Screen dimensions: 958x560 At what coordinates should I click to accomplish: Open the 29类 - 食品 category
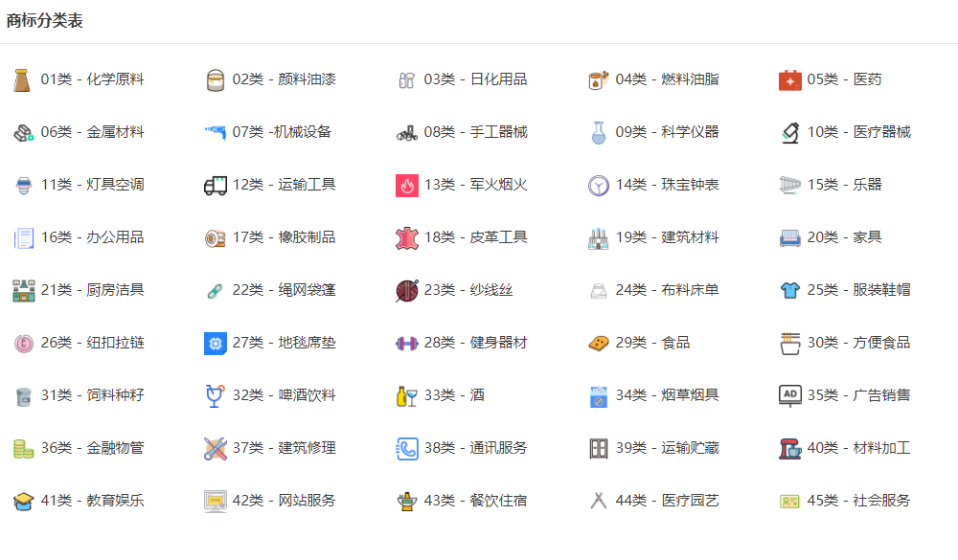(652, 343)
